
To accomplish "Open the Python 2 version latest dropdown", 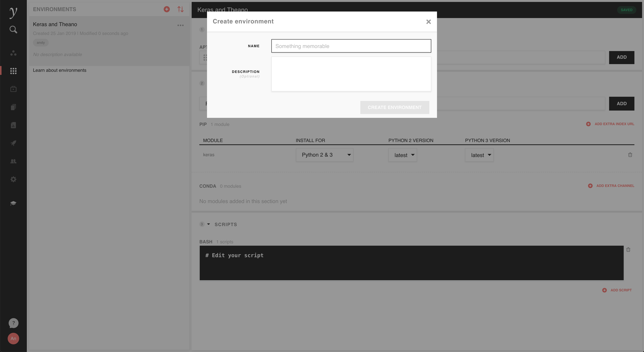I will point(402,155).
